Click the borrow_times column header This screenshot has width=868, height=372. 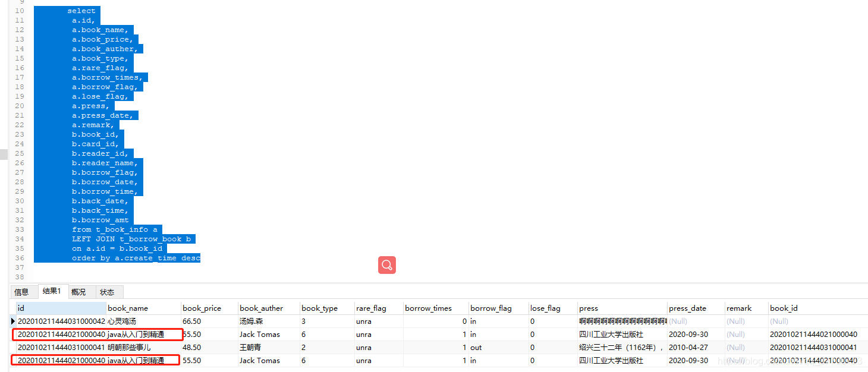(436, 308)
